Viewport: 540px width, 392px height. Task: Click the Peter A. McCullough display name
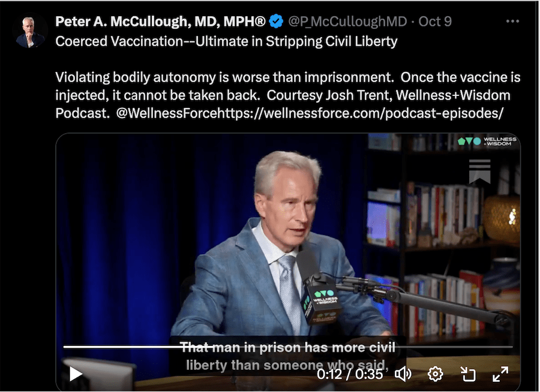tap(160, 22)
